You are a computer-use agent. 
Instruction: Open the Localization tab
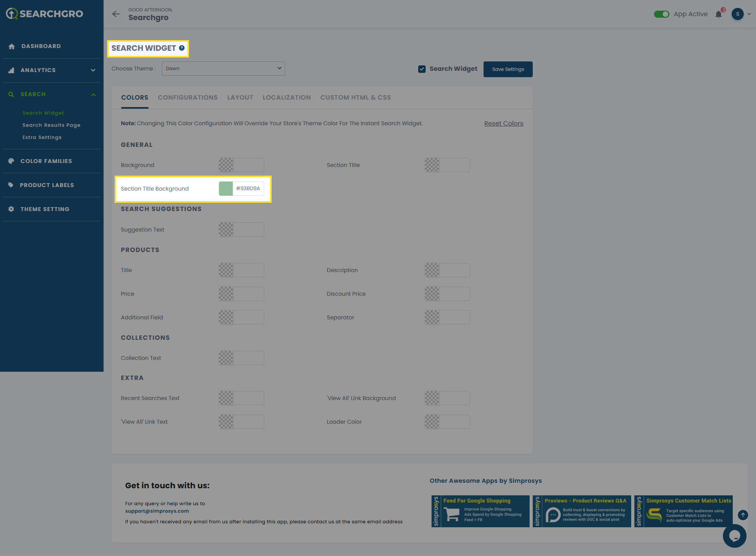click(x=286, y=98)
